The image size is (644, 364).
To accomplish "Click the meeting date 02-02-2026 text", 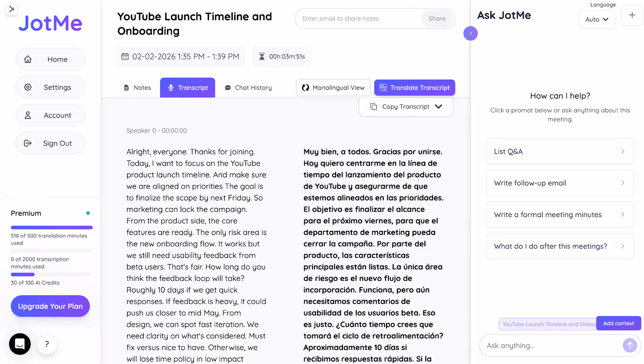I will tap(186, 57).
